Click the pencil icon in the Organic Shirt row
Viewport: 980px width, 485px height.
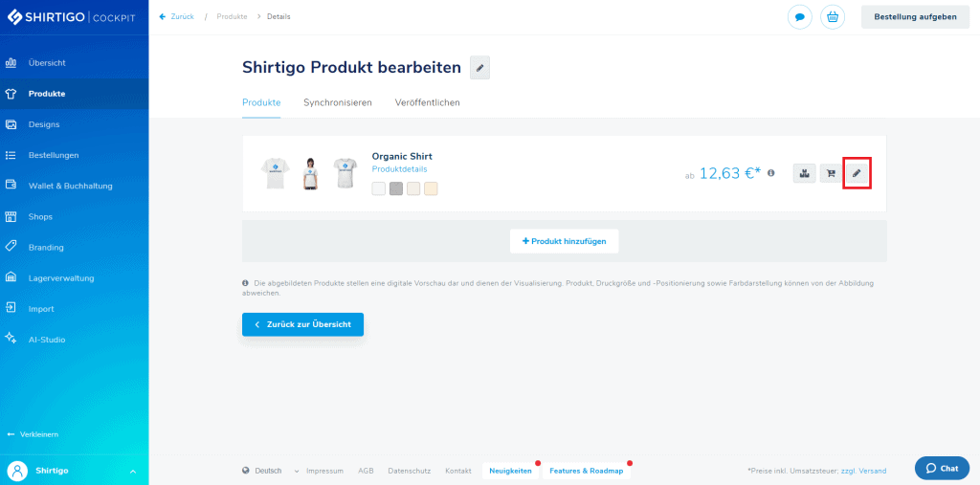[857, 173]
